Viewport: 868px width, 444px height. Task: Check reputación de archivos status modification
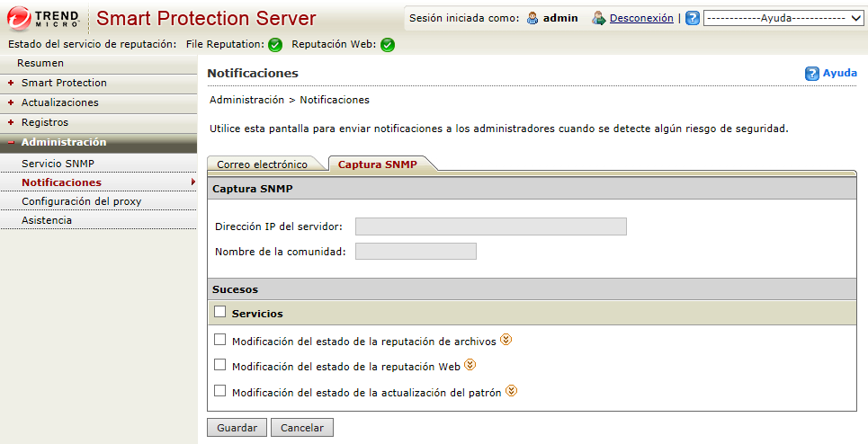click(x=220, y=340)
